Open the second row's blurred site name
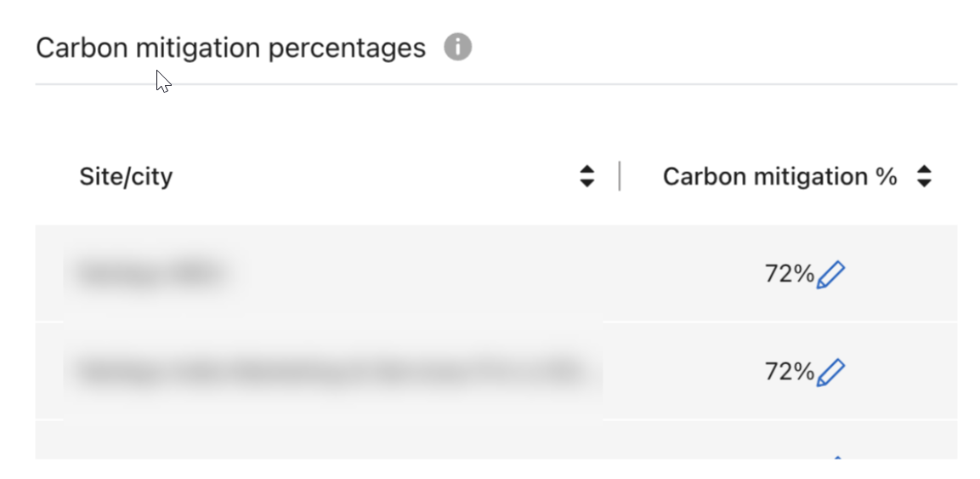 330,371
